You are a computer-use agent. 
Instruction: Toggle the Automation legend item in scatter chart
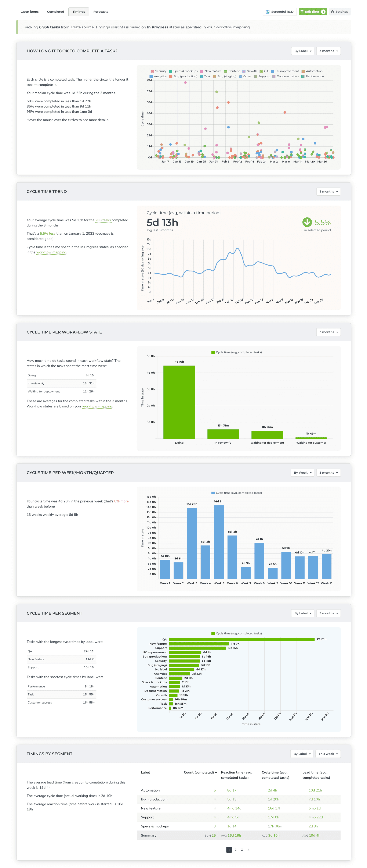coord(312,71)
